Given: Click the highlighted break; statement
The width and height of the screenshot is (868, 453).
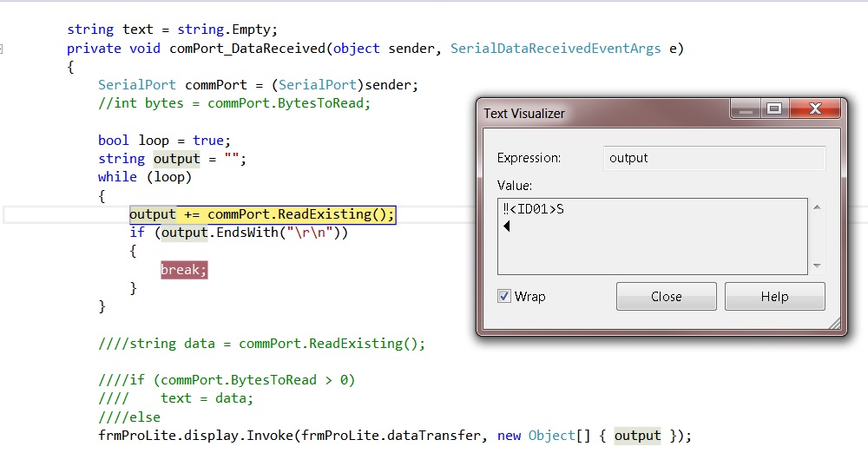Looking at the screenshot, I should tap(184, 270).
